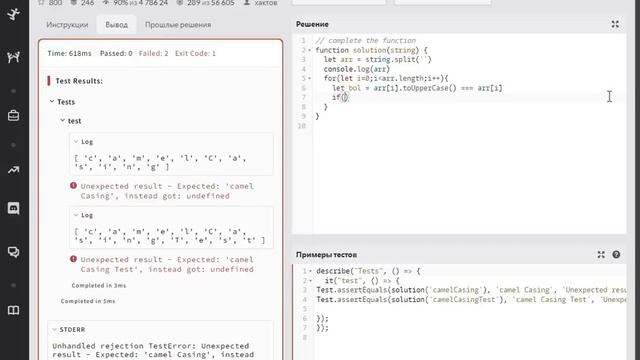This screenshot has width=640, height=360.
Task: Open the Прошлые решения tab
Action: pyautogui.click(x=178, y=24)
